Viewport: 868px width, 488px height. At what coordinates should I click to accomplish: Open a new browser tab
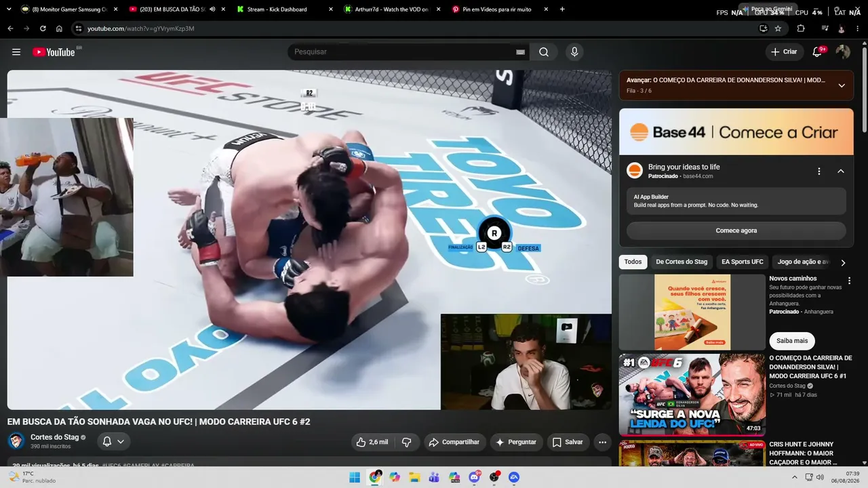pyautogui.click(x=563, y=9)
